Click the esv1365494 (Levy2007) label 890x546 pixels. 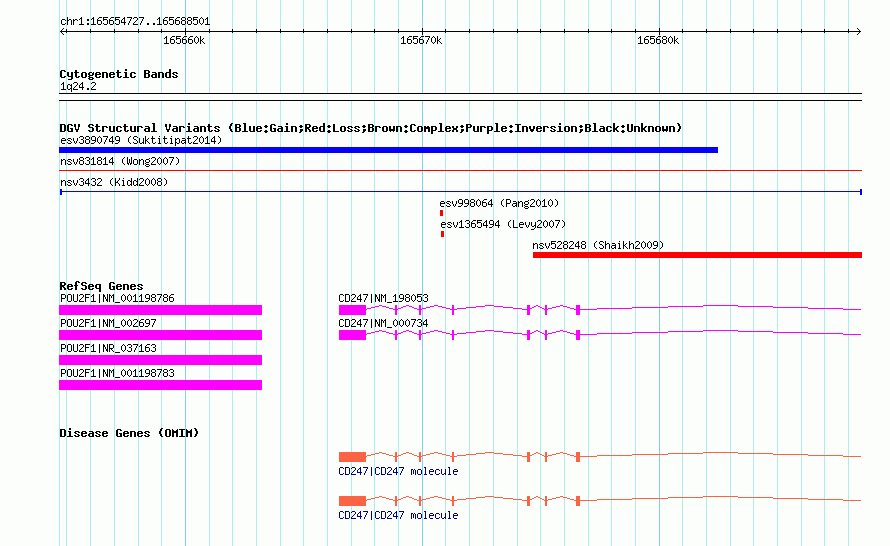(x=503, y=224)
